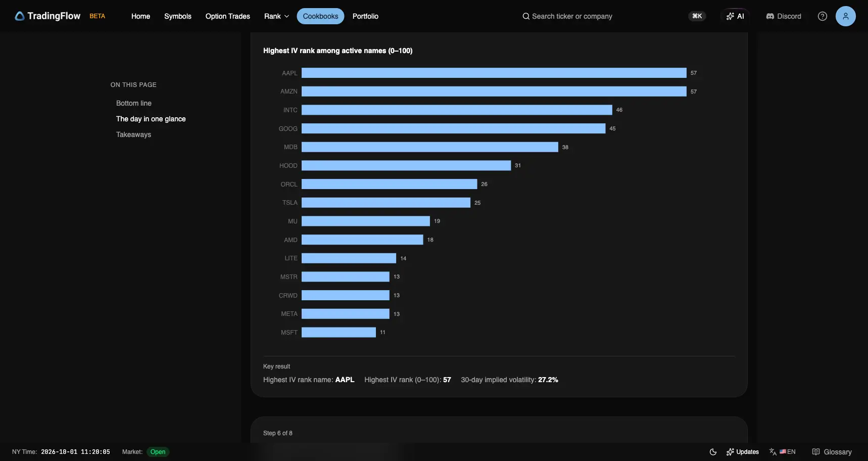This screenshot has height=461, width=868.
Task: Click the MDB bar in the chart
Action: click(430, 147)
